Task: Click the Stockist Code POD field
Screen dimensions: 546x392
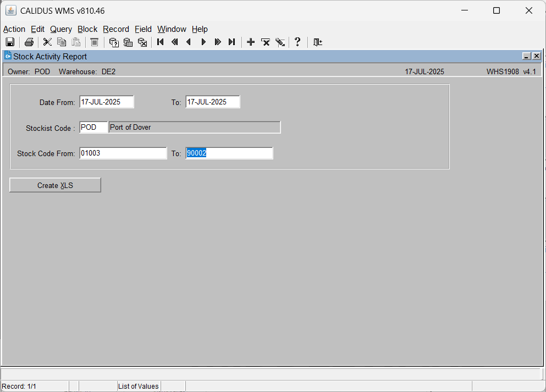Action: click(x=93, y=127)
